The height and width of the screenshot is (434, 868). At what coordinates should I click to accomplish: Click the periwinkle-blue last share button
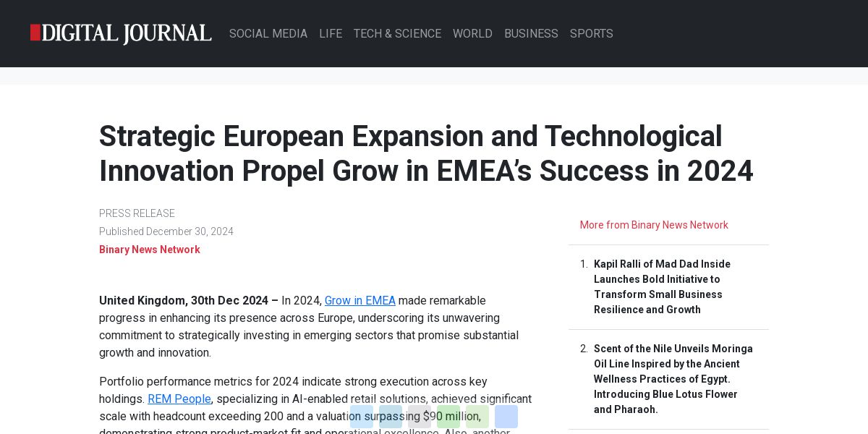click(x=506, y=417)
